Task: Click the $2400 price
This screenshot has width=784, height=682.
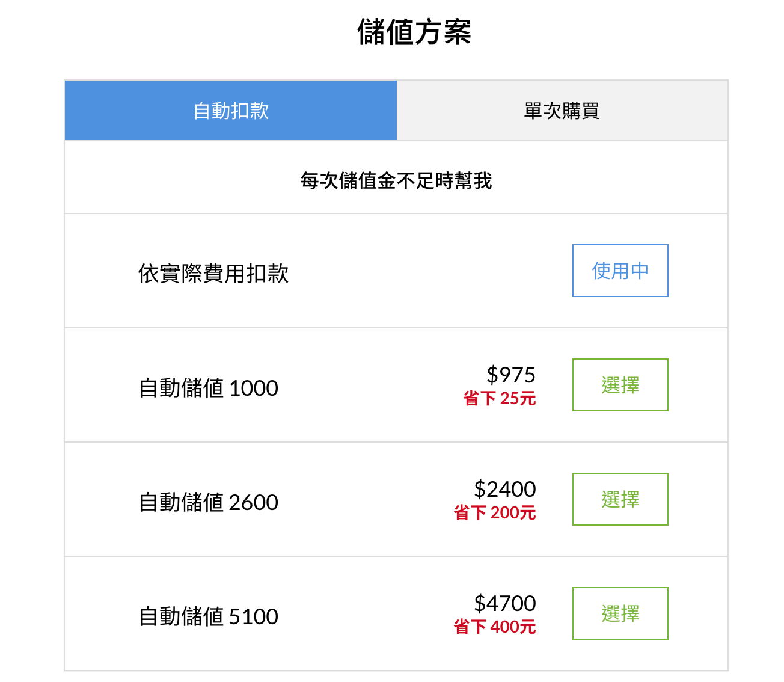Action: (505, 489)
